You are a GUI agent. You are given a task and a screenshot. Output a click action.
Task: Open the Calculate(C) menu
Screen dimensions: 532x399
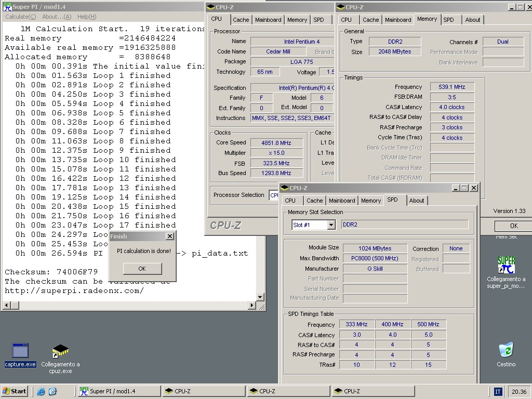21,17
